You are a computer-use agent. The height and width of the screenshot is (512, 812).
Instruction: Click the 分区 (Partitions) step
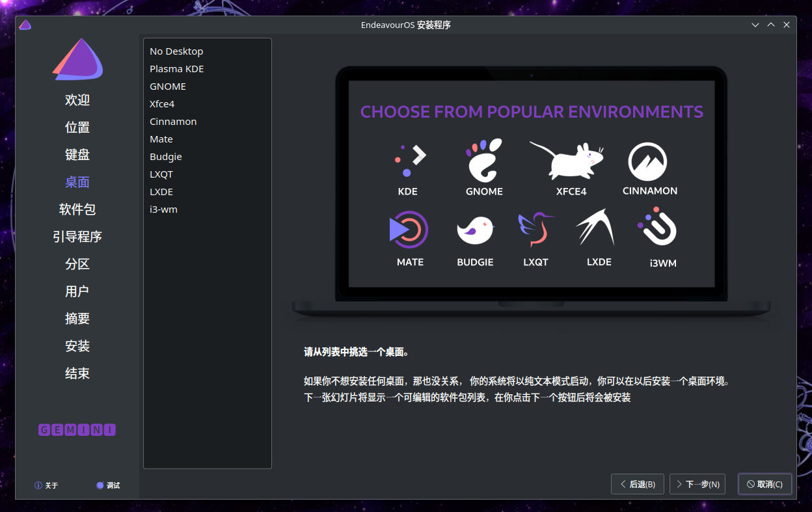[x=77, y=264]
